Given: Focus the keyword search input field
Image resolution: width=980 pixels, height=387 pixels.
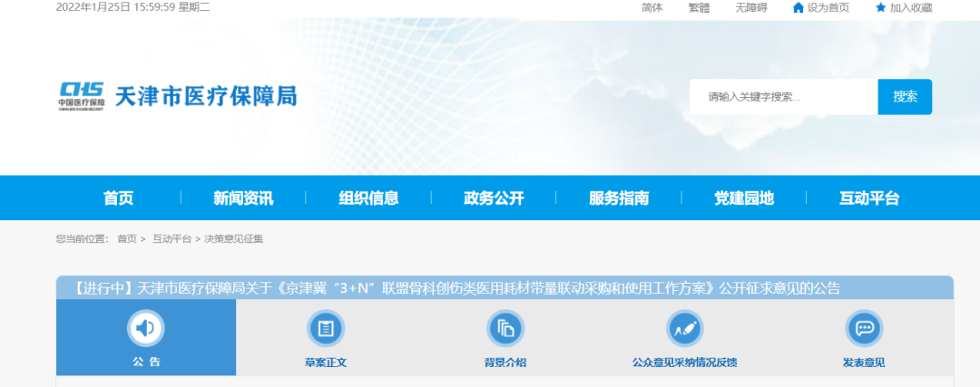Looking at the screenshot, I should coord(784,97).
